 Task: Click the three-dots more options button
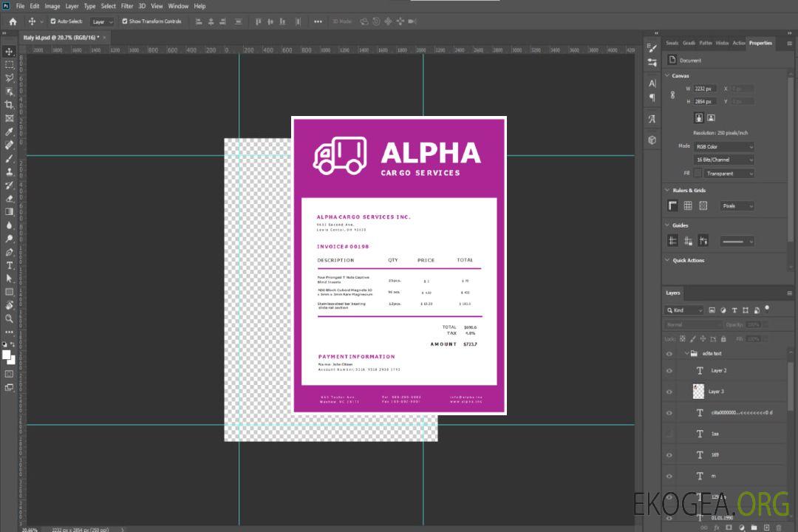click(318, 21)
